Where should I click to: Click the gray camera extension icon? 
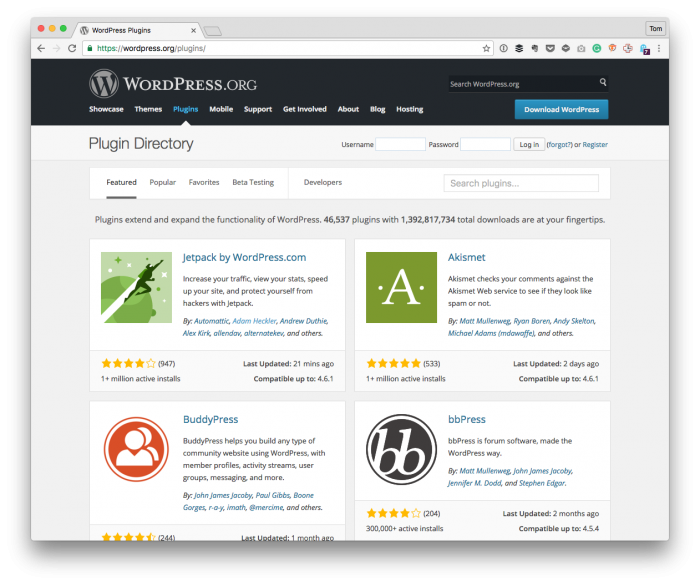point(581,48)
